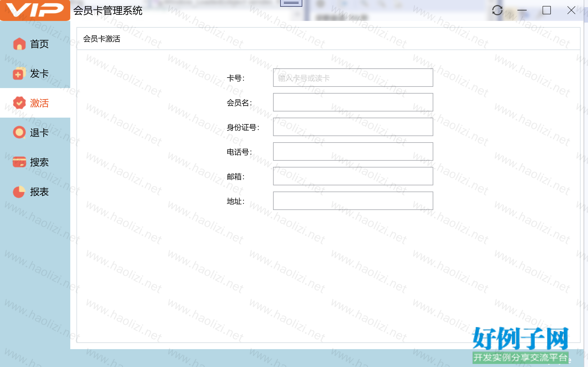Viewport: 588px width, 367px height.
Task: Close the membership card window
Action: [571, 10]
